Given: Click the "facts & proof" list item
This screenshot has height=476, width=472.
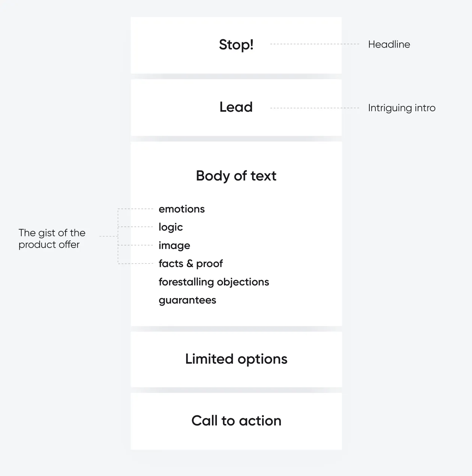Looking at the screenshot, I should pos(191,264).
